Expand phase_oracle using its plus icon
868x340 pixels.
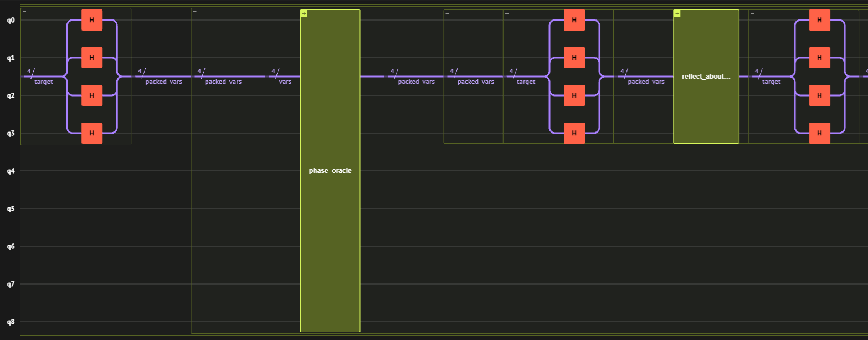pyautogui.click(x=304, y=13)
